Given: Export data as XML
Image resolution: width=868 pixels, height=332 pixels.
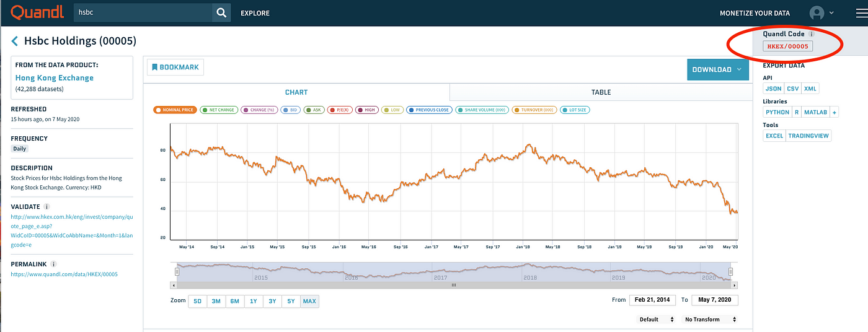Looking at the screenshot, I should click(x=810, y=89).
